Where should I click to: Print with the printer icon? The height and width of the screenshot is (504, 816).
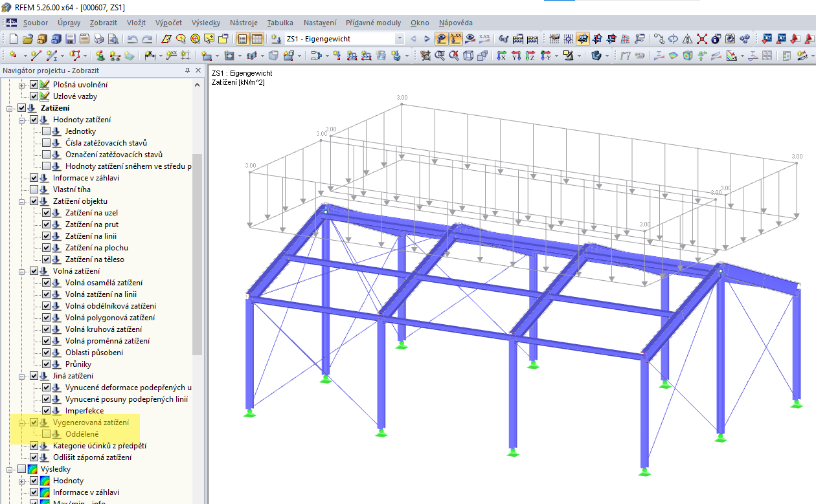(98, 39)
